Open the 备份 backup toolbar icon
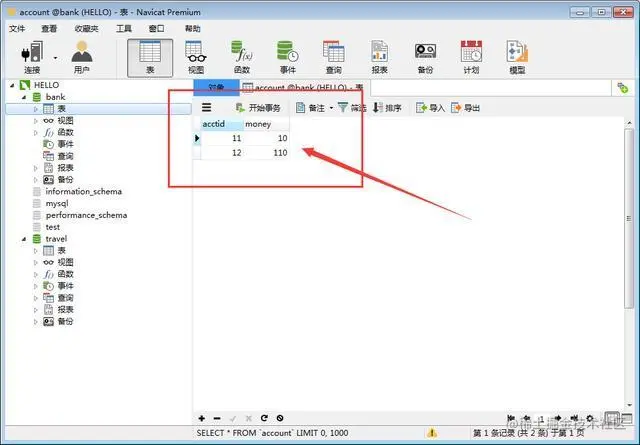 click(425, 58)
